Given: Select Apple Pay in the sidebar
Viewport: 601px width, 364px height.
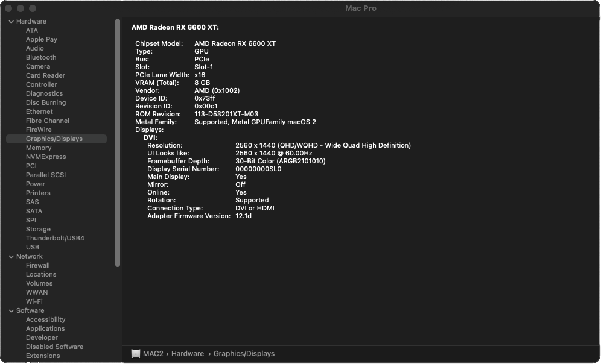Looking at the screenshot, I should [42, 39].
